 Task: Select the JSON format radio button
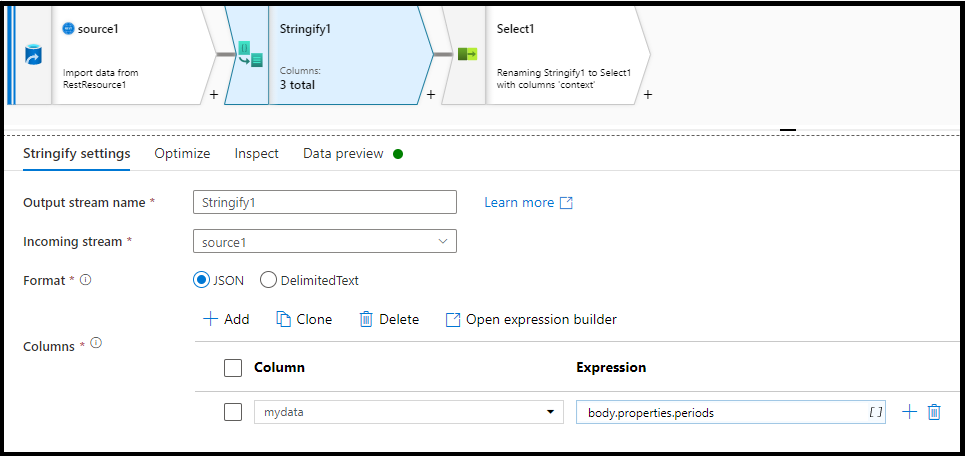pyautogui.click(x=202, y=281)
